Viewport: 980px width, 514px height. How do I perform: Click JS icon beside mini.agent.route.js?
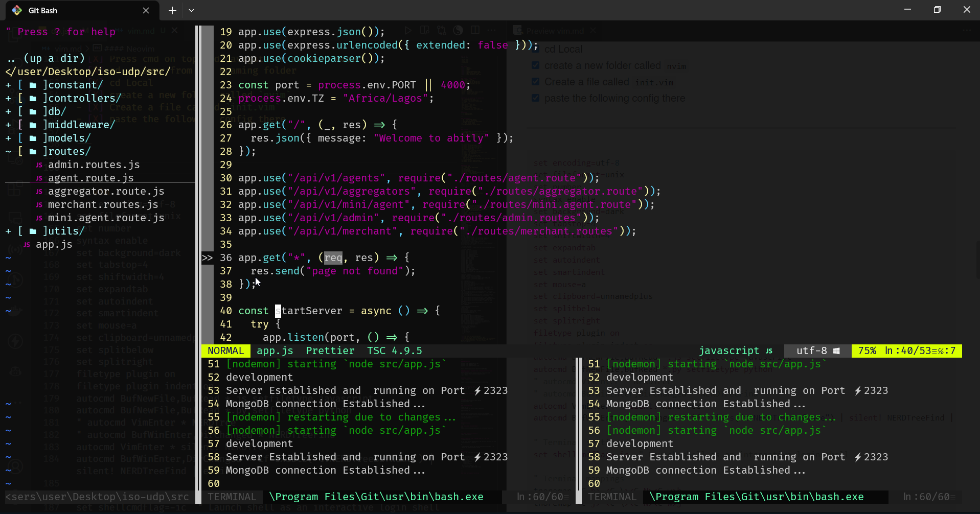[39, 218]
